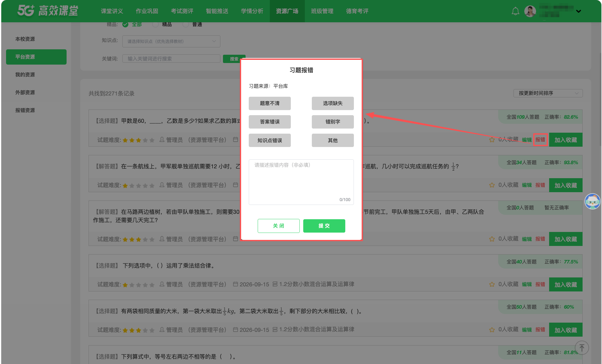Viewport: 602px width, 364px height.
Task: Click the 5G高效课堂 logo
Action: pyautogui.click(x=48, y=11)
